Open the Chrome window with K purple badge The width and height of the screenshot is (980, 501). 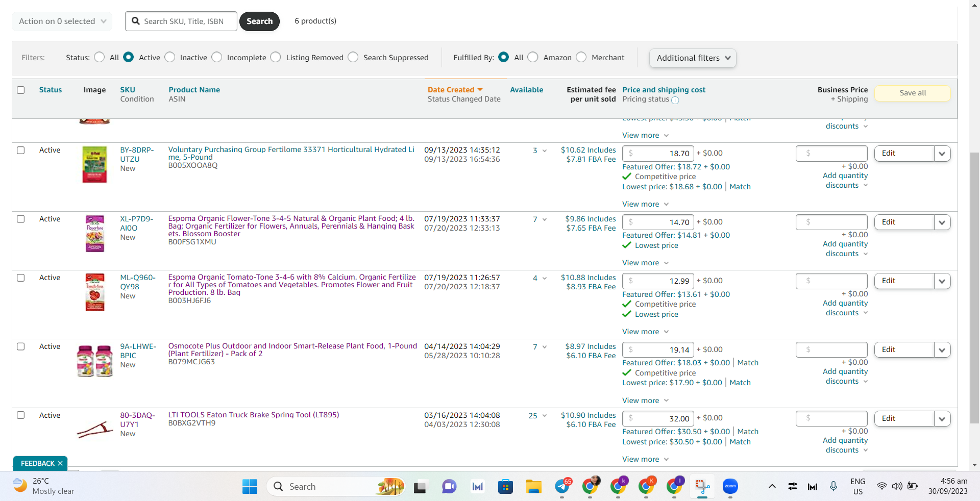click(x=618, y=486)
